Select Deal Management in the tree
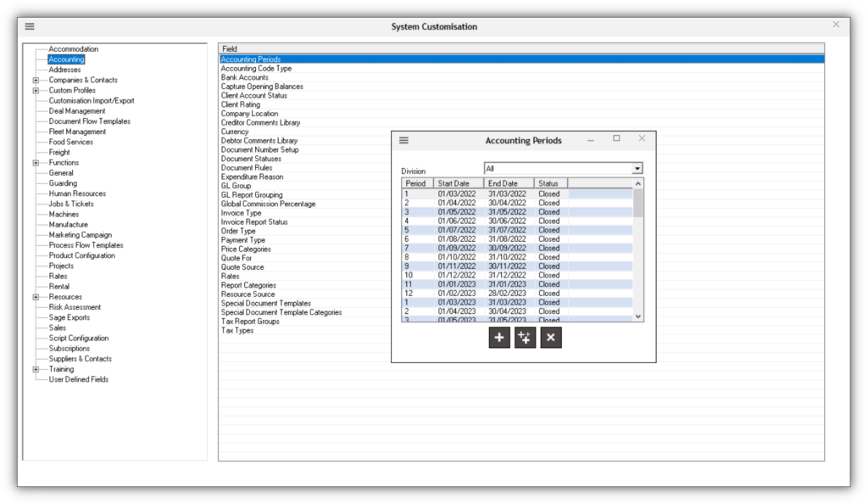The image size is (868, 504). pyautogui.click(x=77, y=111)
